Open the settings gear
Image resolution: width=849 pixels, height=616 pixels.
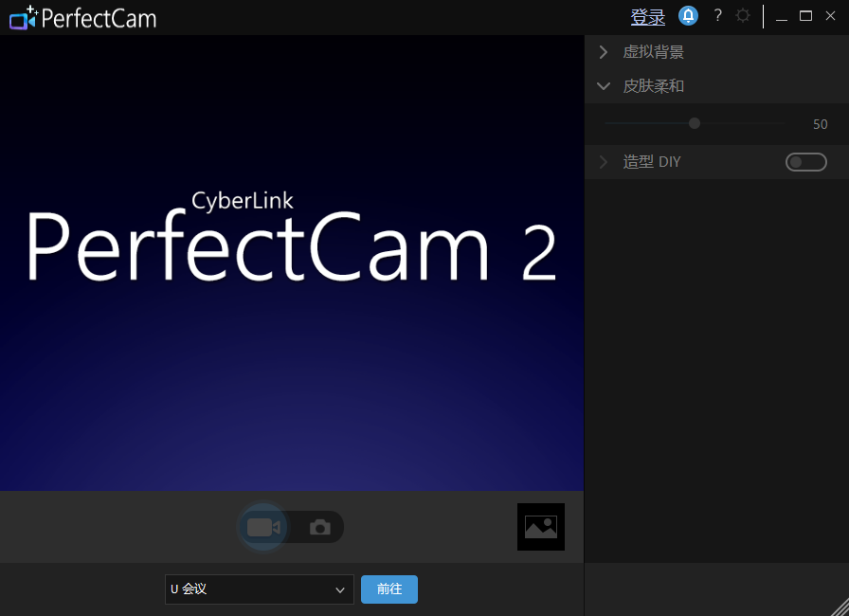tap(743, 15)
